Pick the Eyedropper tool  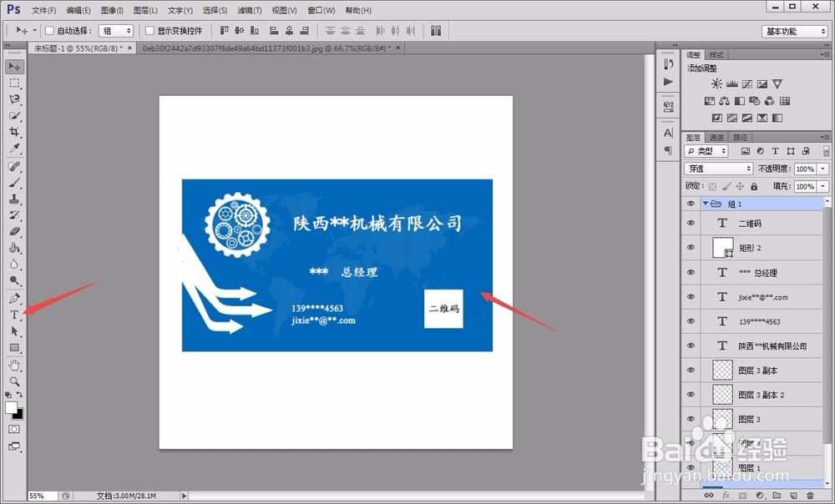coord(13,148)
